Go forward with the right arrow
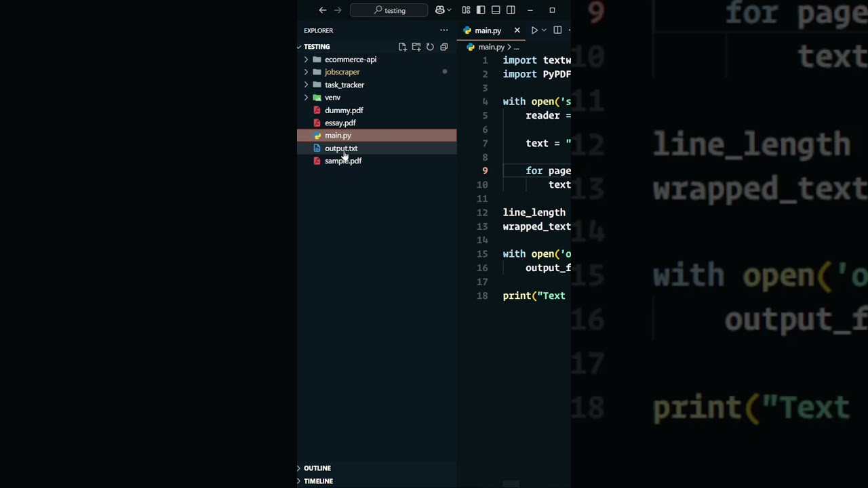 click(338, 10)
